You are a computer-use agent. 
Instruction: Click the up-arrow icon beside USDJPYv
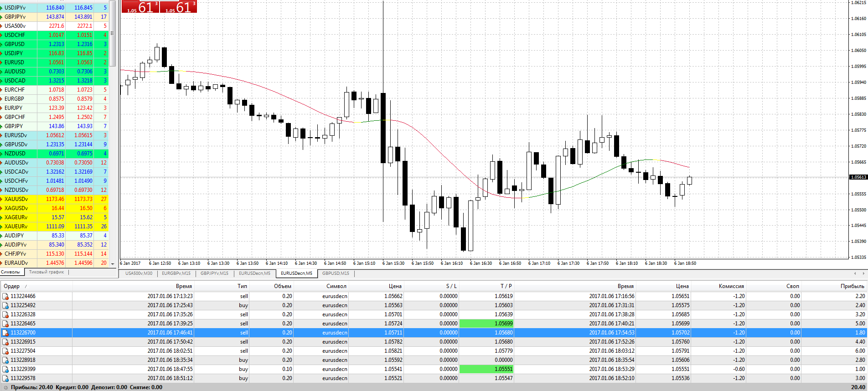point(1,8)
